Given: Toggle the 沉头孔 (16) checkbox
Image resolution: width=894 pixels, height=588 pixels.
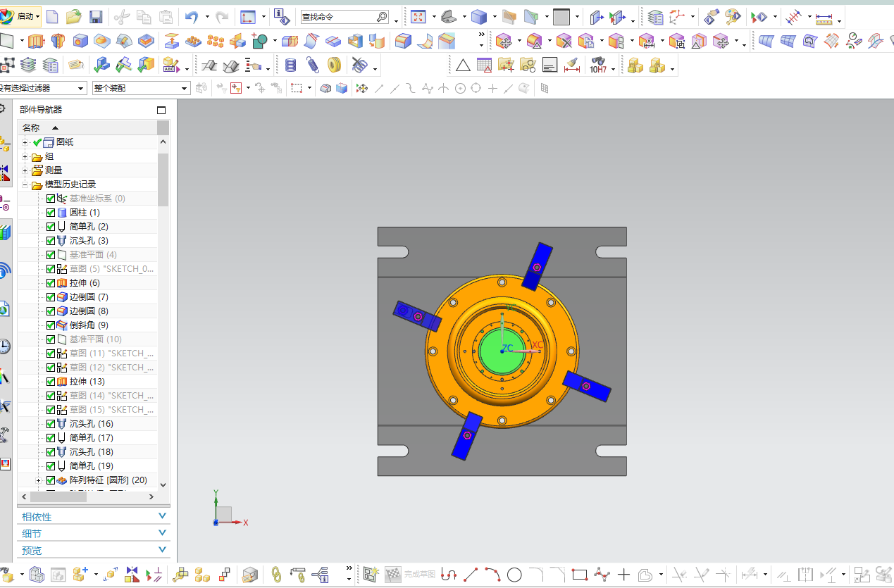Looking at the screenshot, I should click(51, 424).
